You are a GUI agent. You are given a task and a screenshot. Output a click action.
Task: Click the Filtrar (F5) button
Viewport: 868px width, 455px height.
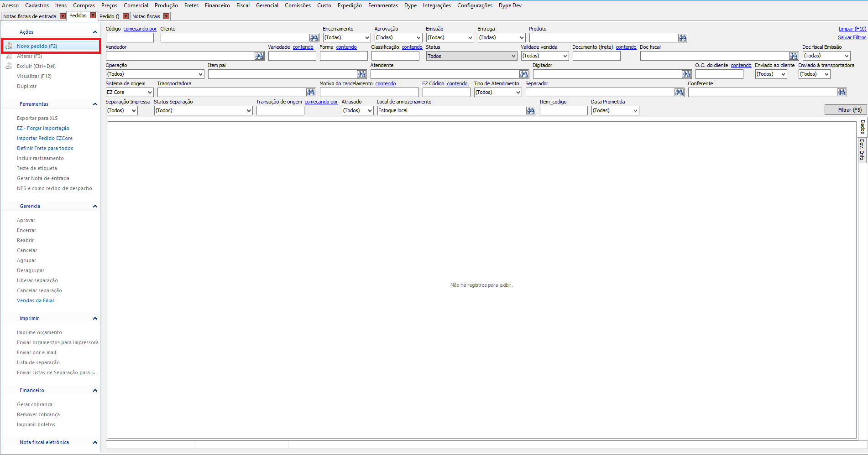pyautogui.click(x=846, y=110)
